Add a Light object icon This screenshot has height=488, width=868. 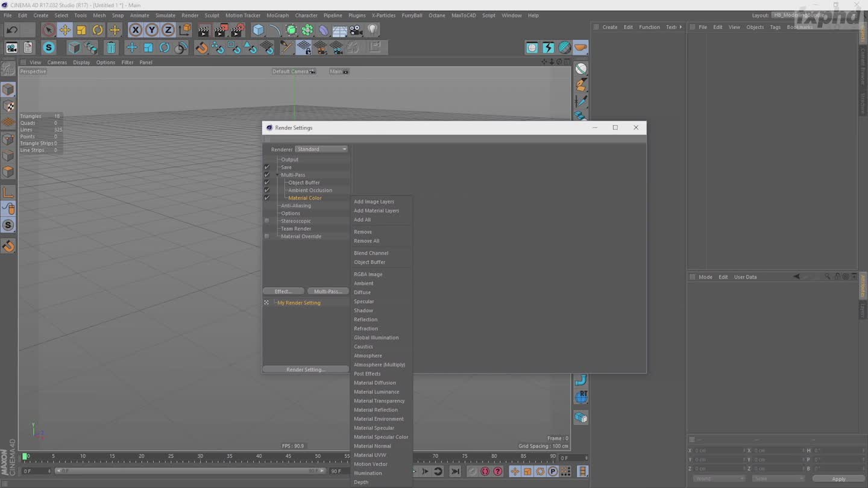[x=373, y=30]
